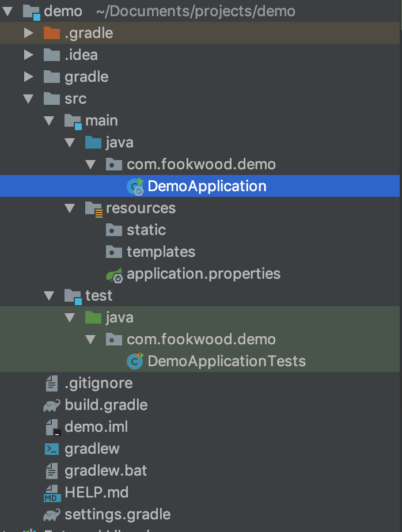The width and height of the screenshot is (402, 532).
Task: Select the gradlew.bat file
Action: (x=106, y=470)
